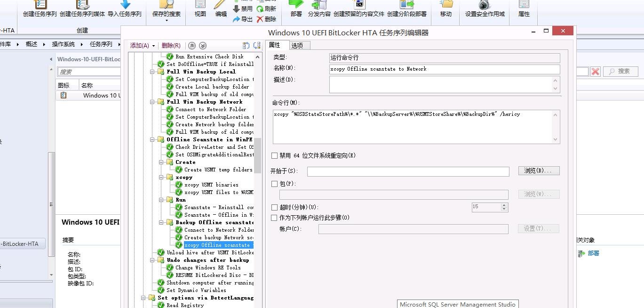
Task: Click the Create Task Sequence Media (创建任务序列媒体) icon
Action: (x=82, y=9)
